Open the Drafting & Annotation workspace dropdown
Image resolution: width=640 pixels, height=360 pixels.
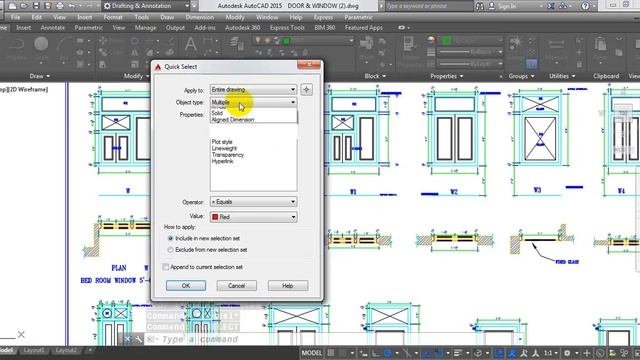click(x=146, y=6)
